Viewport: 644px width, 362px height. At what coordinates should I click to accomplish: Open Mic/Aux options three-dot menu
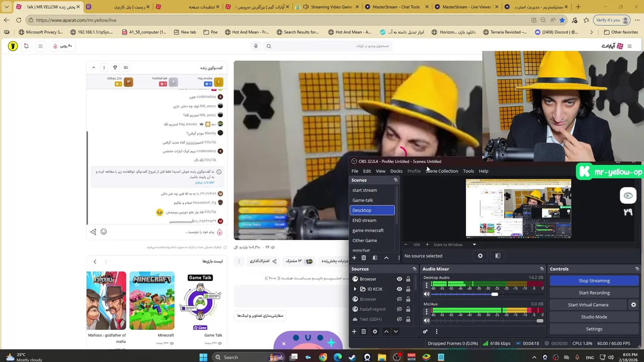tap(427, 312)
